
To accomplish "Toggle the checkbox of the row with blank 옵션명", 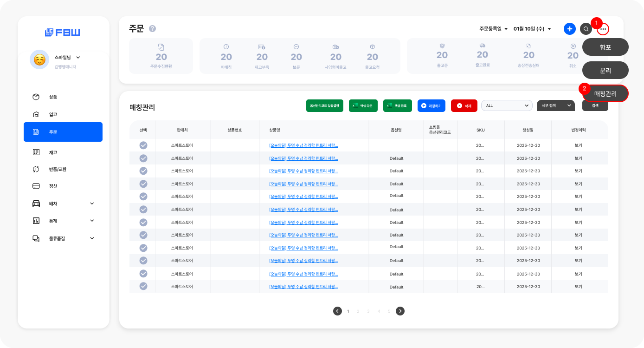I will [143, 145].
